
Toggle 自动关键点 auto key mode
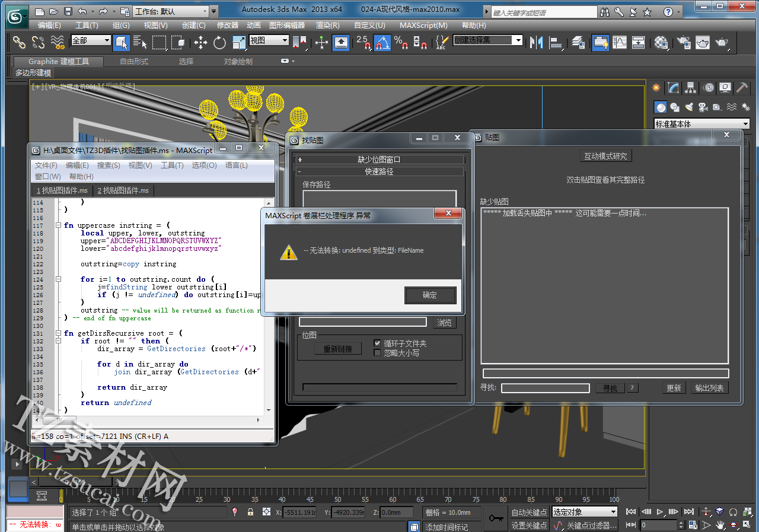[530, 512]
